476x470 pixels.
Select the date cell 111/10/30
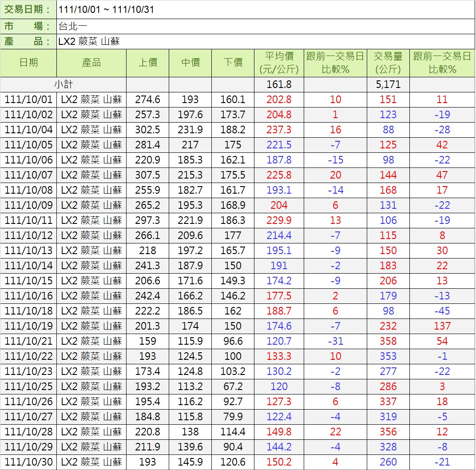tap(28, 462)
